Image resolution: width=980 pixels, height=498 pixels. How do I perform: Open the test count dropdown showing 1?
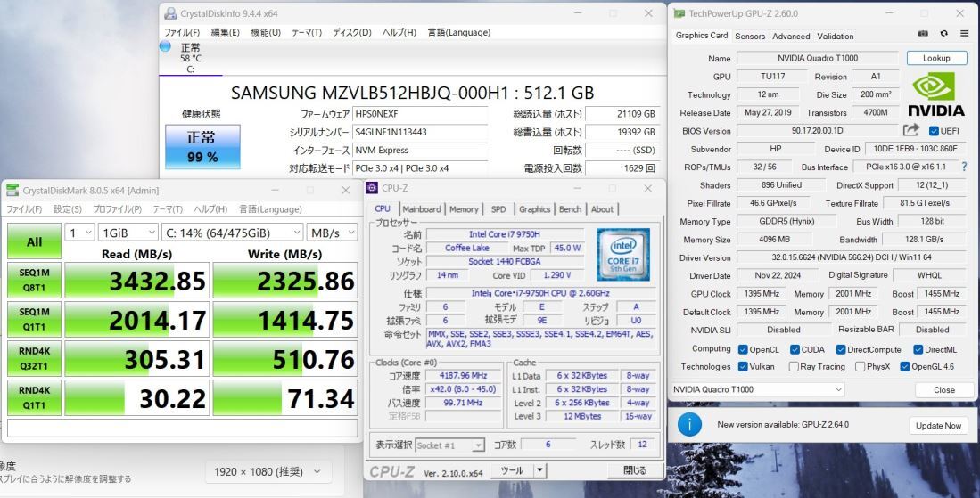point(79,233)
